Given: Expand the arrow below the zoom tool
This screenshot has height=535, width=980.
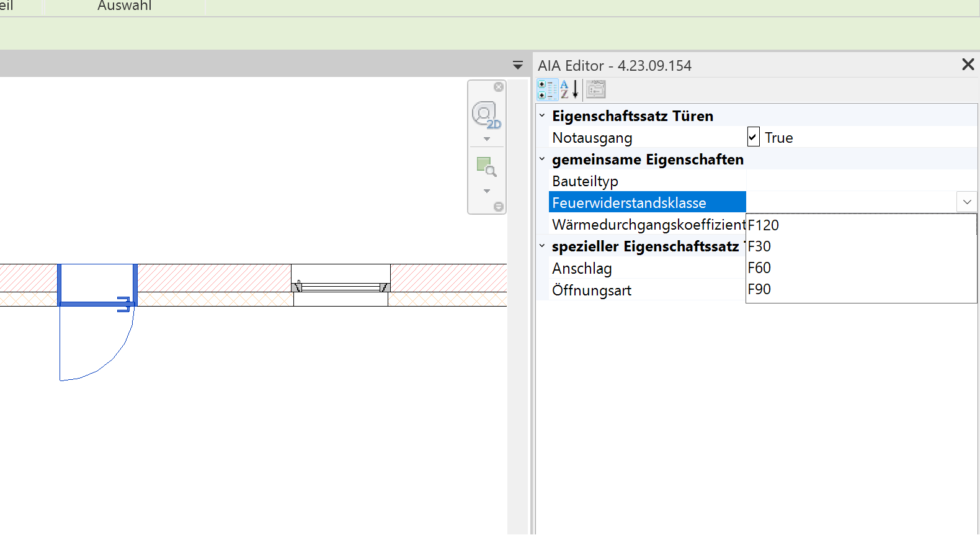Looking at the screenshot, I should point(487,191).
